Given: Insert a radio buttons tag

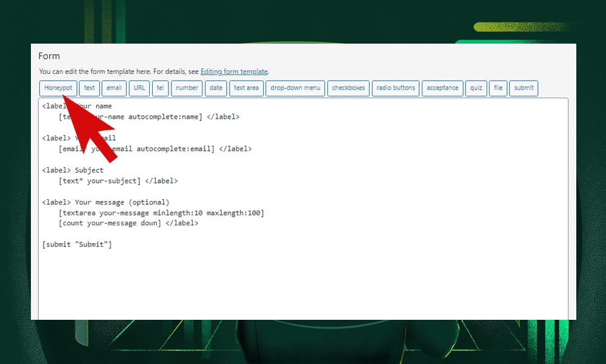Looking at the screenshot, I should tap(396, 88).
